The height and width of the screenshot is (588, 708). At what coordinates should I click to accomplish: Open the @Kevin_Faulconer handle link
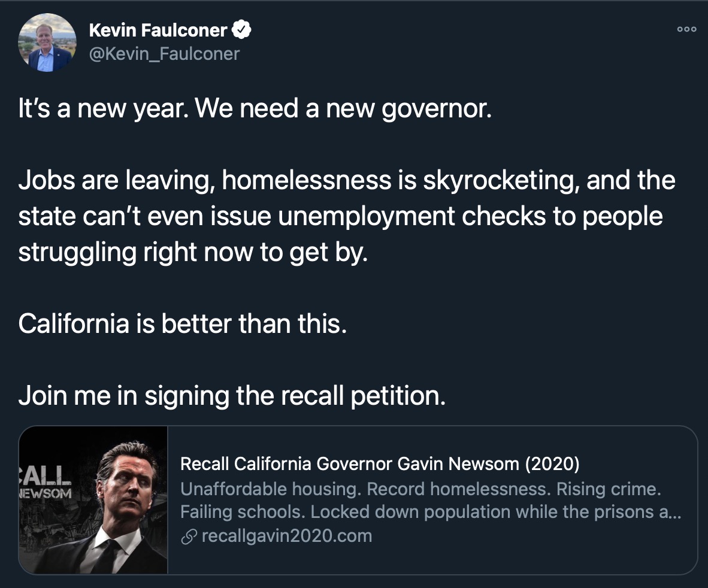click(x=164, y=54)
